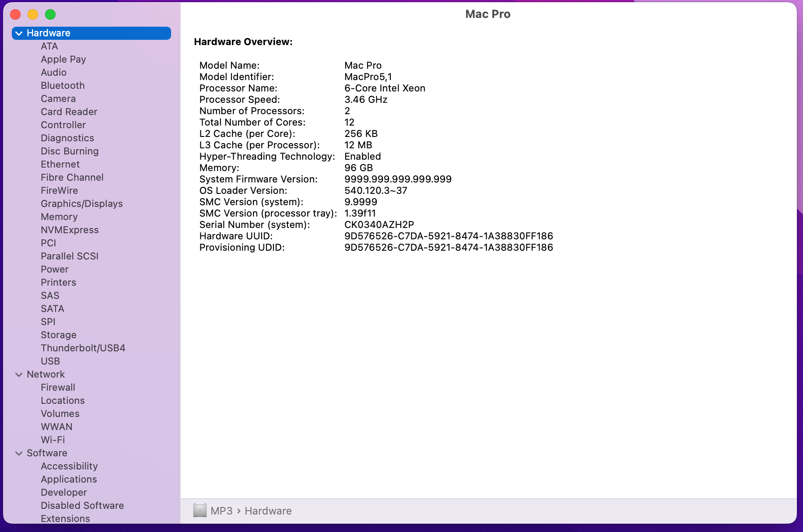The width and height of the screenshot is (803, 532).
Task: Open the Storage hardware report
Action: click(59, 335)
